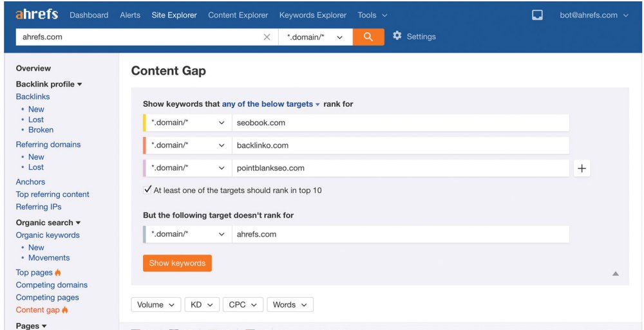Open Alerts in the top nav
This screenshot has width=644, height=330.
click(x=130, y=15)
